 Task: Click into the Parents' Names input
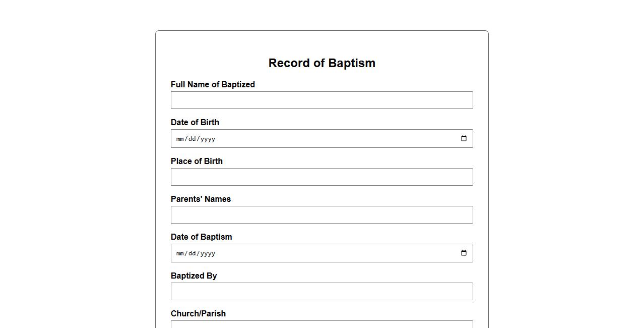[321, 215]
